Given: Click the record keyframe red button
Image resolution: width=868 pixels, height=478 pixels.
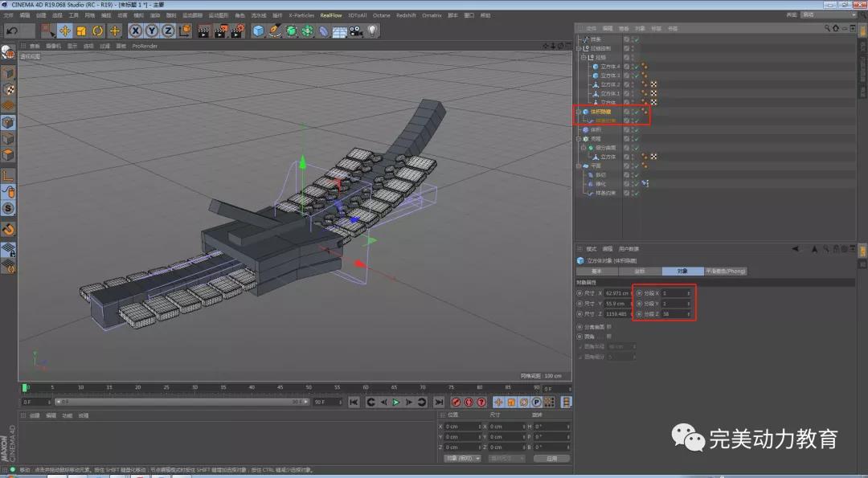Looking at the screenshot, I should (457, 402).
